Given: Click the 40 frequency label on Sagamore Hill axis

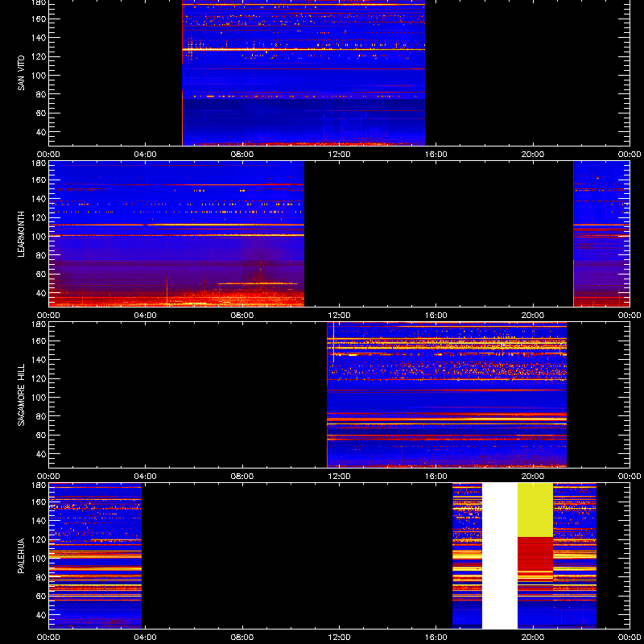Looking at the screenshot, I should (x=42, y=454).
